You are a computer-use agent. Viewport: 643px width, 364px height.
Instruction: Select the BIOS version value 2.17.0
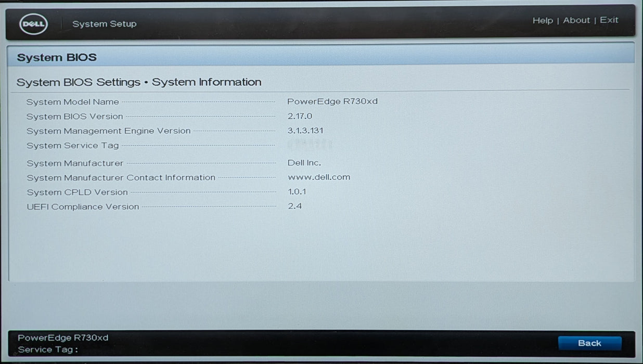[300, 116]
